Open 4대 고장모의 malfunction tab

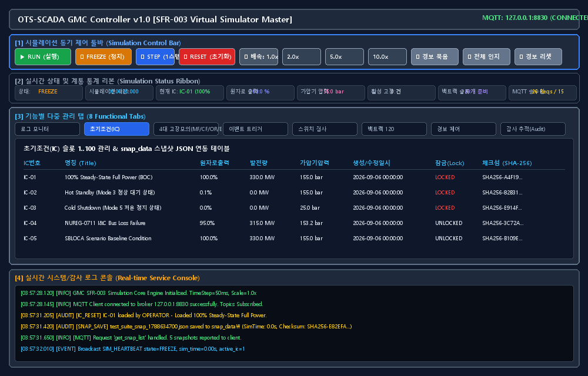click(186, 129)
